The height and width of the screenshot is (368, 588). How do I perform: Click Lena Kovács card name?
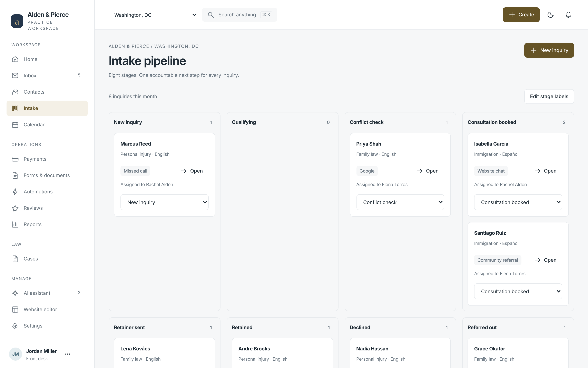135,349
